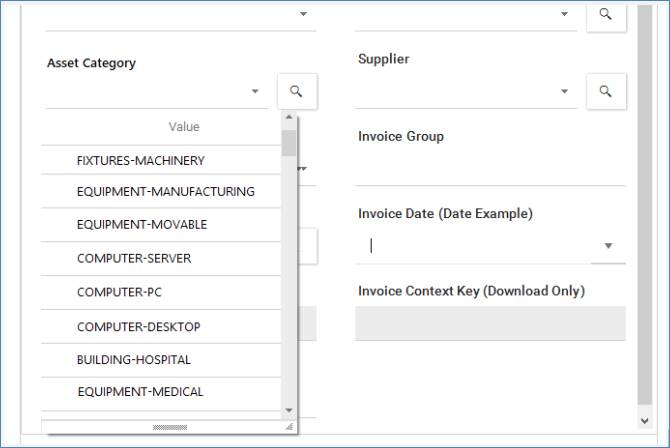Screen dimensions: 670x448
Task: Choose EQUIPMENT-MANUFACTURING in the category list
Action: pyautogui.click(x=165, y=191)
